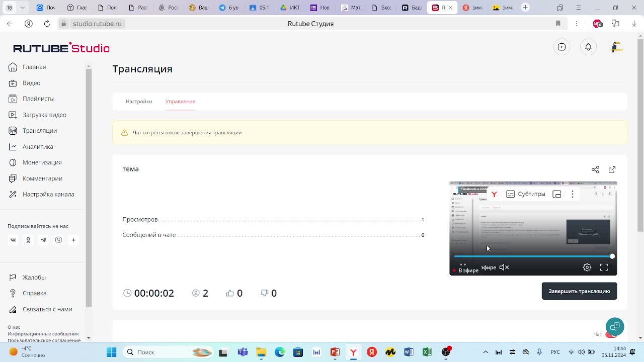The width and height of the screenshot is (644, 362).
Task: Click the live stream preview thumbnail
Action: click(533, 228)
